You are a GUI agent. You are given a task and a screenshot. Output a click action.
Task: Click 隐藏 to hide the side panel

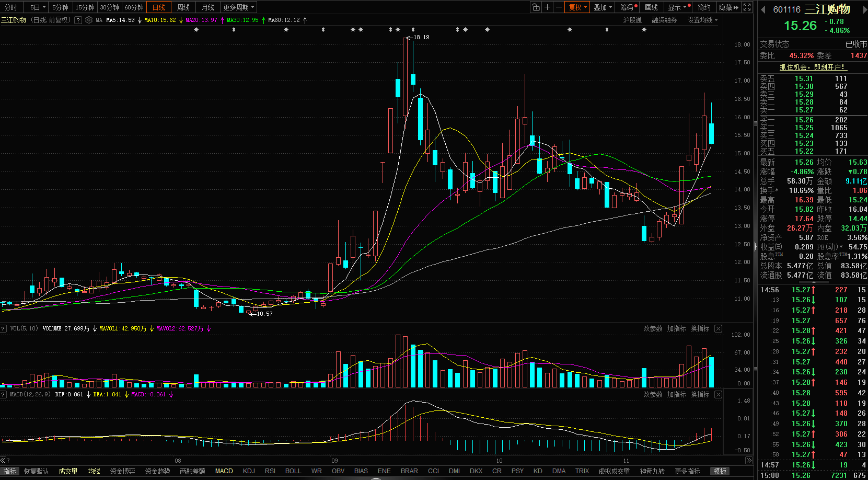pyautogui.click(x=728, y=7)
